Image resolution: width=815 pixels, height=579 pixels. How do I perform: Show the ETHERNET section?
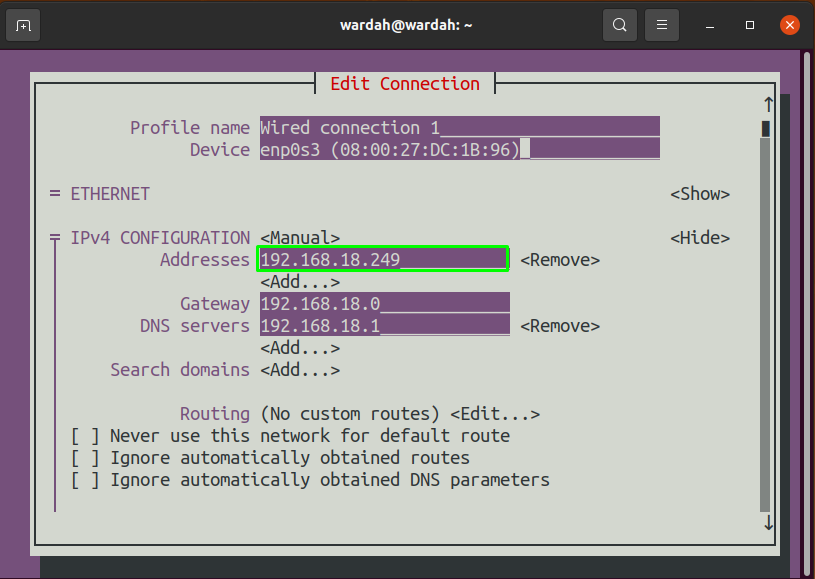[x=700, y=194]
